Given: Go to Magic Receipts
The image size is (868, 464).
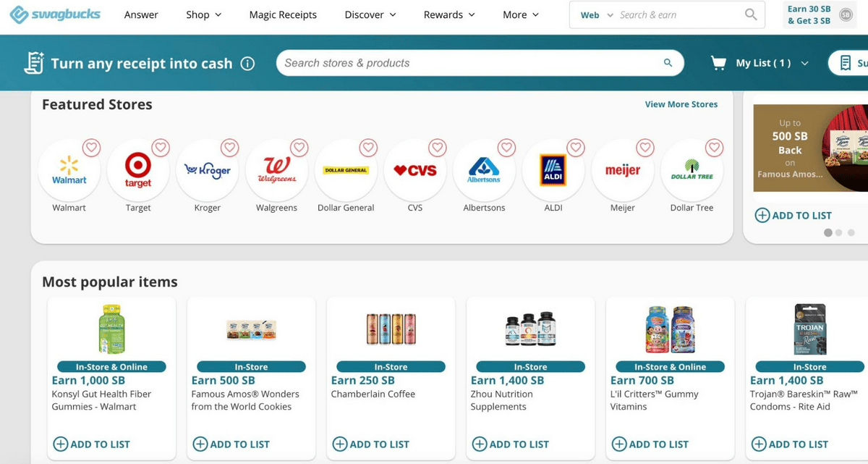Looking at the screenshot, I should pyautogui.click(x=283, y=14).
